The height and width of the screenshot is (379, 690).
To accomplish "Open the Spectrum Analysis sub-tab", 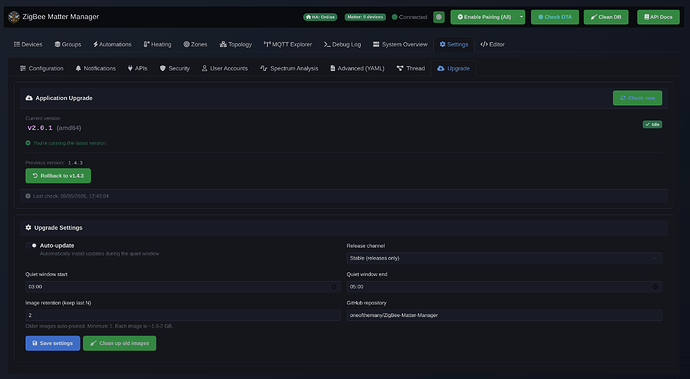I will coord(289,68).
